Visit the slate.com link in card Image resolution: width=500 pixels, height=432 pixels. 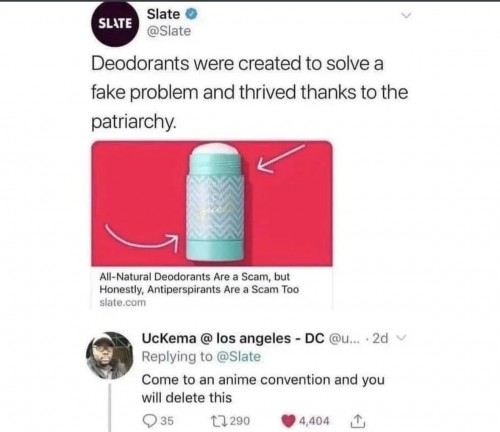tap(123, 302)
